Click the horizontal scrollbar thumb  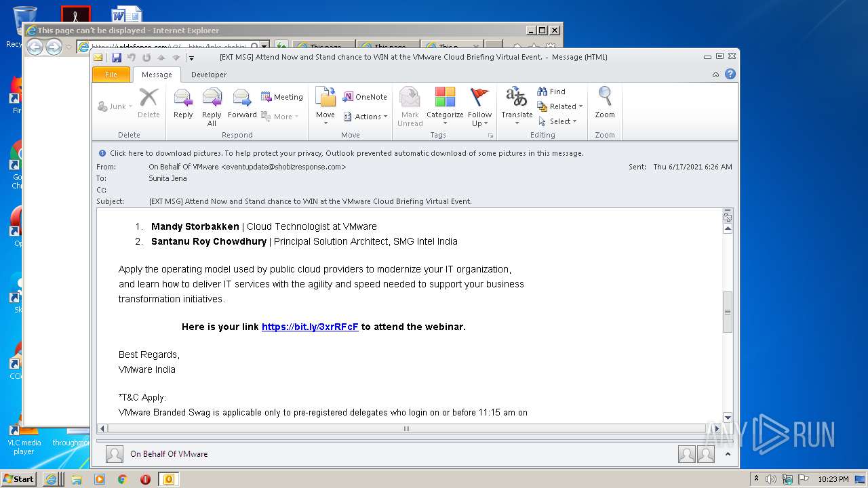(407, 428)
